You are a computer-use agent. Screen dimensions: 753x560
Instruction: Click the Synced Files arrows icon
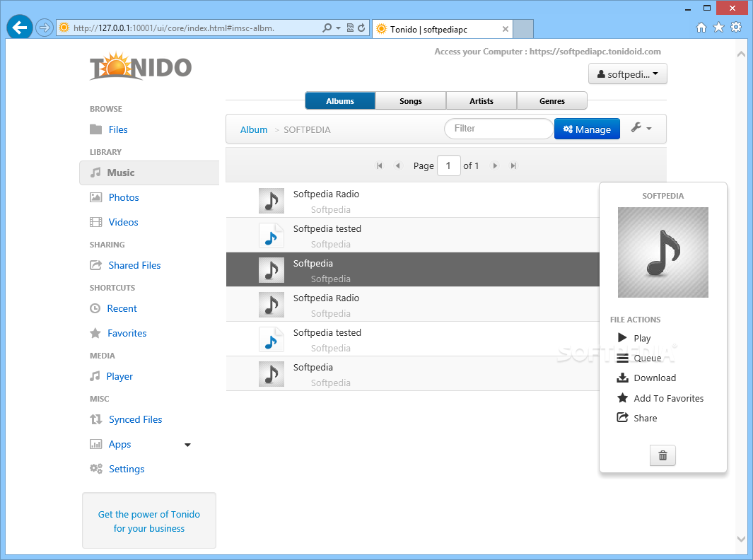point(96,419)
